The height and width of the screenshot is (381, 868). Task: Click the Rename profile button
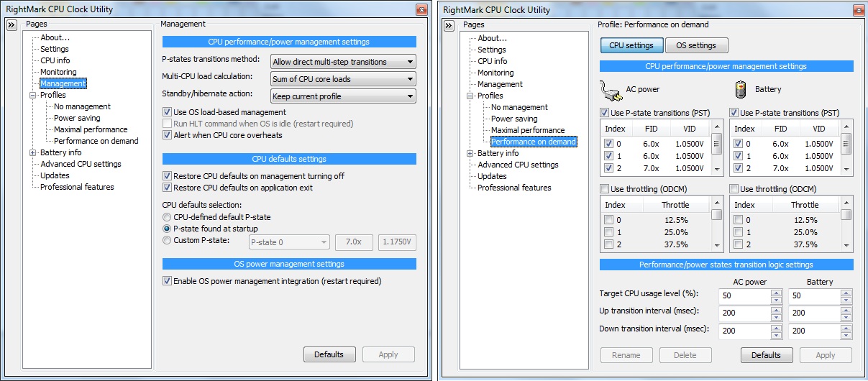626,355
